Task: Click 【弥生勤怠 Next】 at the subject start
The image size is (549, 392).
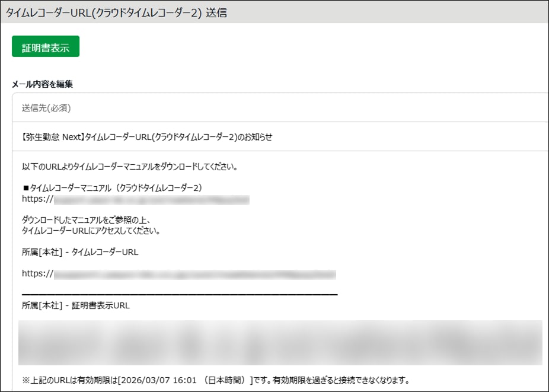Action: click(x=52, y=136)
